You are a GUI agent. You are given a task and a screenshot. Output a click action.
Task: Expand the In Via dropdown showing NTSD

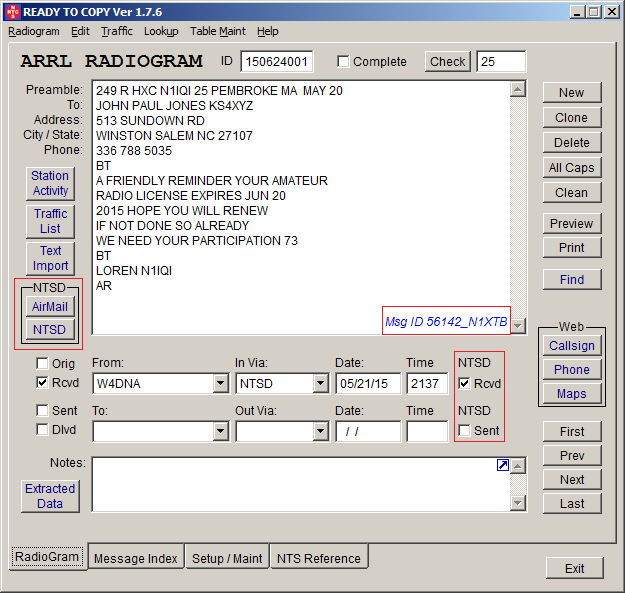(x=320, y=383)
